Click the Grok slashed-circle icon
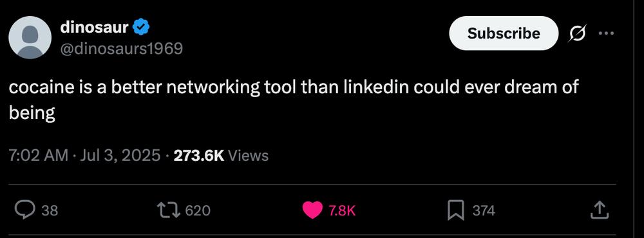 [577, 33]
